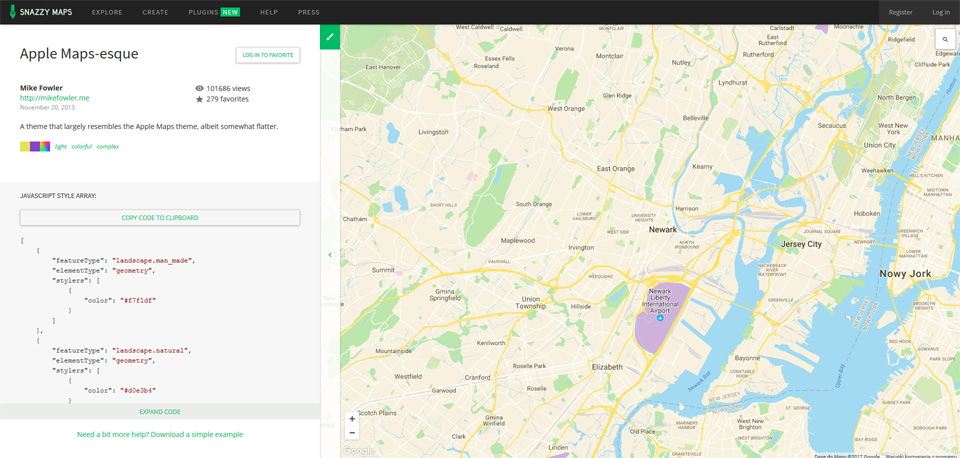Screen dimensions: 960x458
Task: Click the Register link
Action: [901, 12]
